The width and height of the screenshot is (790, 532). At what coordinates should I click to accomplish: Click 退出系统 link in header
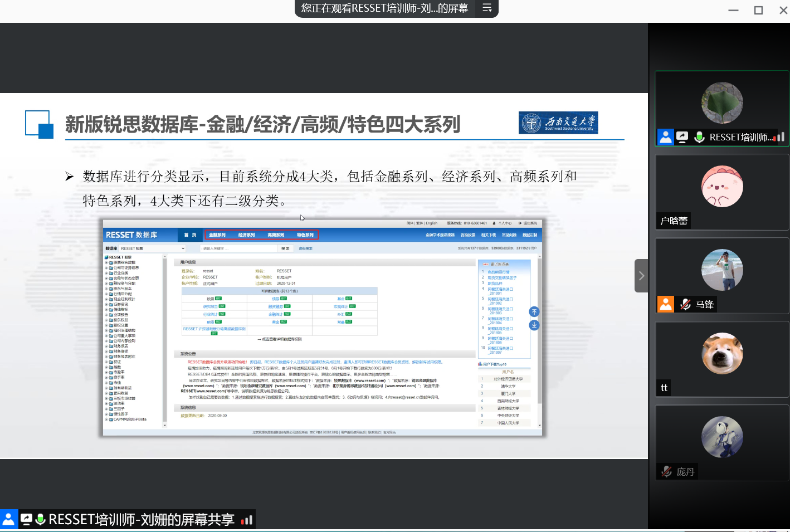click(x=530, y=223)
